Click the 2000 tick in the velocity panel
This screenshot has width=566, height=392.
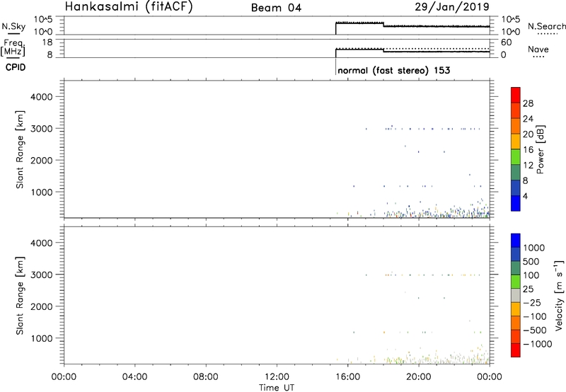(x=42, y=306)
